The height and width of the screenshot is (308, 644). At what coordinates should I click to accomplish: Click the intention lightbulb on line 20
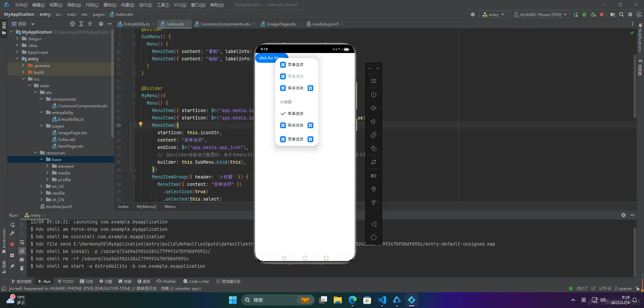point(141,124)
